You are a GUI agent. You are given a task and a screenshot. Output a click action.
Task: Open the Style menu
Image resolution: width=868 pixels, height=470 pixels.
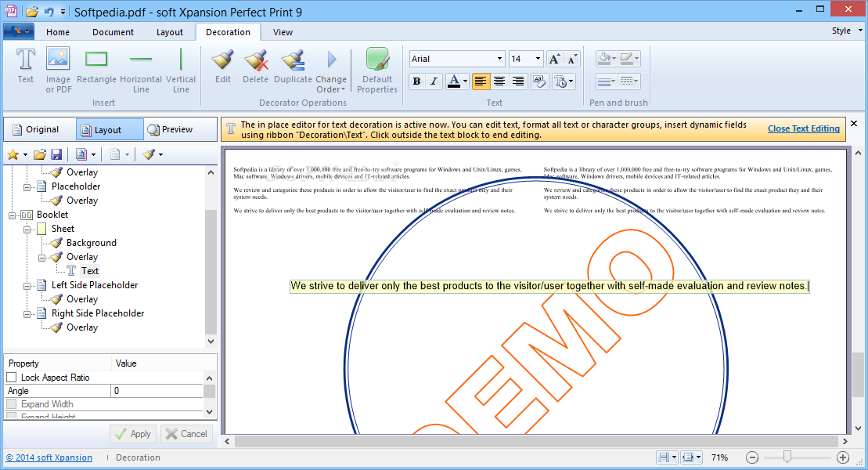846,31
